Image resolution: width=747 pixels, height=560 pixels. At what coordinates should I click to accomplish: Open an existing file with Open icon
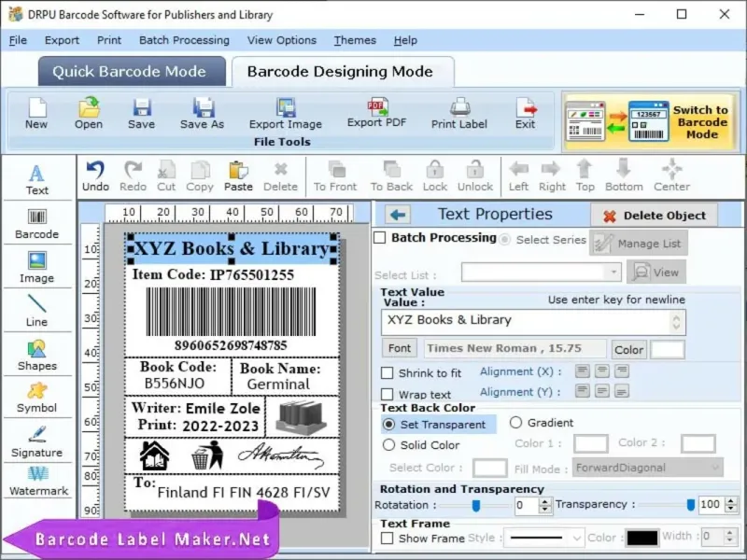click(x=89, y=113)
